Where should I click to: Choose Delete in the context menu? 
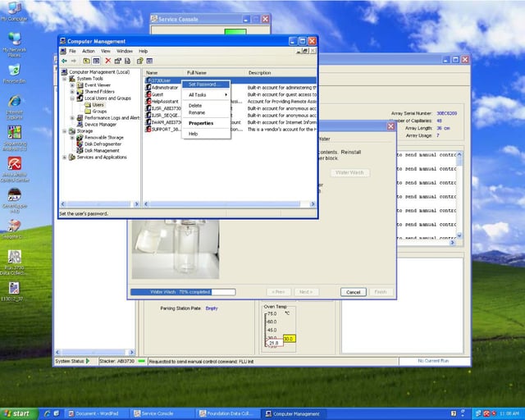[206, 106]
